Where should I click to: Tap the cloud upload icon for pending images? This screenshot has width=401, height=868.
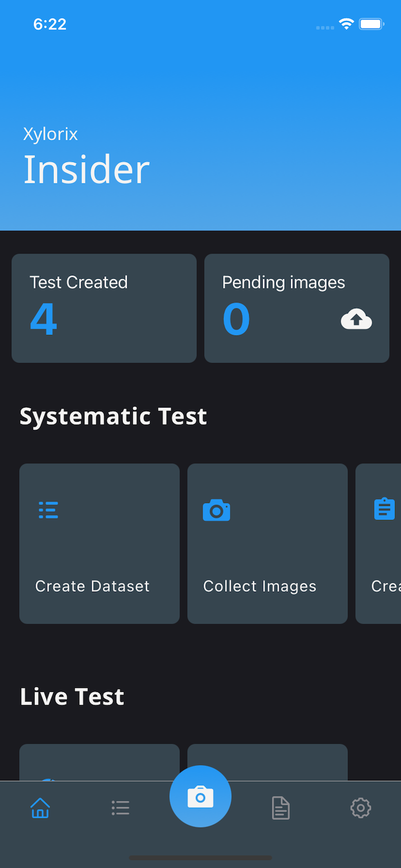(x=356, y=319)
